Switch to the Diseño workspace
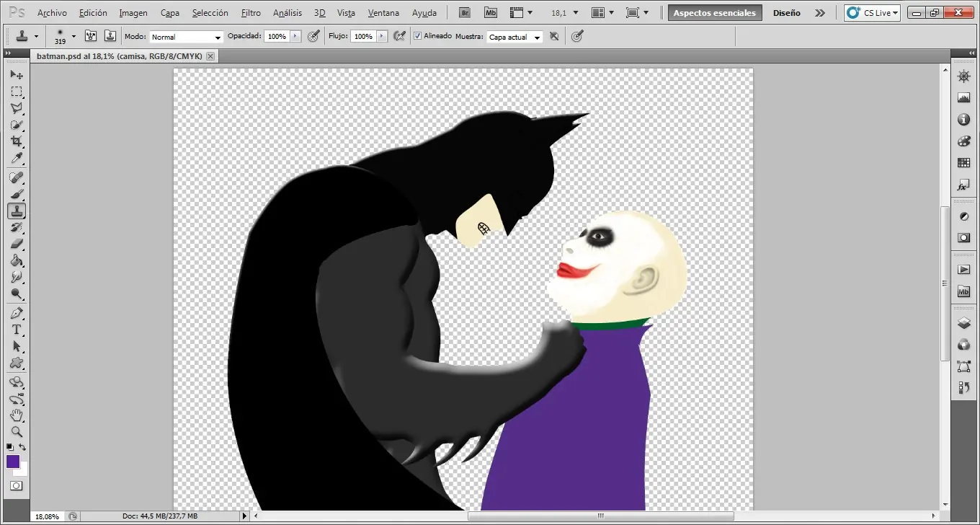The image size is (980, 525). click(x=787, y=12)
